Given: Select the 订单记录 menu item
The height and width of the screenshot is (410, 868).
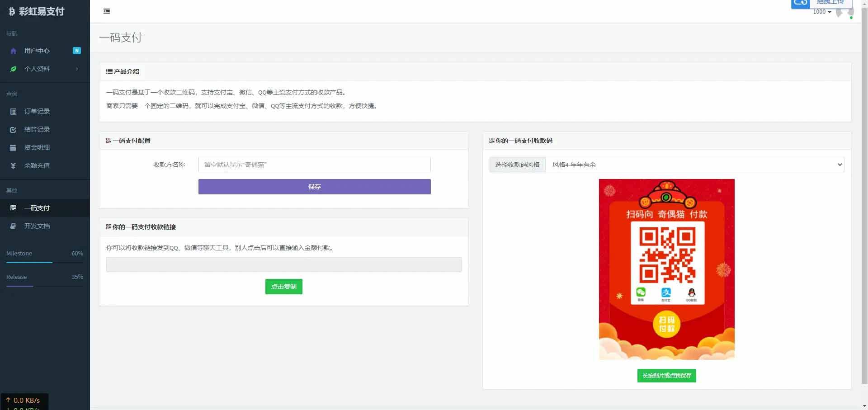Looking at the screenshot, I should [37, 111].
